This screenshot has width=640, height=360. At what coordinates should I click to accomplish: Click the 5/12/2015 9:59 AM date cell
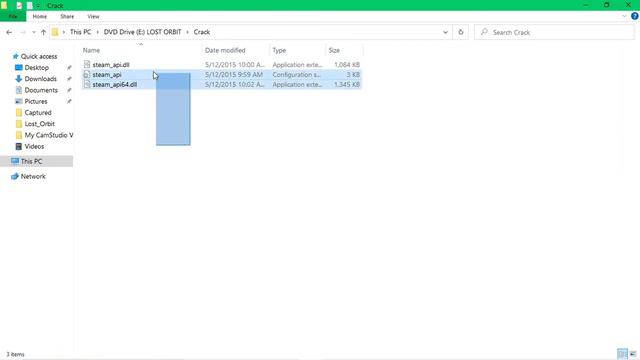pos(234,75)
